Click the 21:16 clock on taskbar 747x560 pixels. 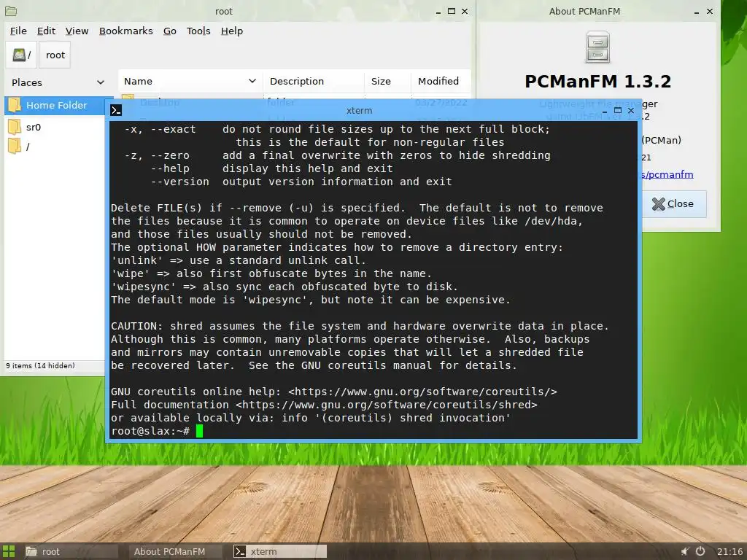pyautogui.click(x=729, y=551)
